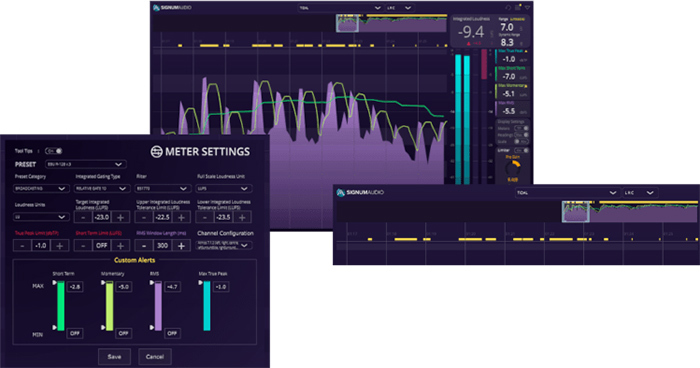Image resolution: width=700 pixels, height=368 pixels.
Task: Open the Preset Category dropdown
Action: click(x=41, y=189)
